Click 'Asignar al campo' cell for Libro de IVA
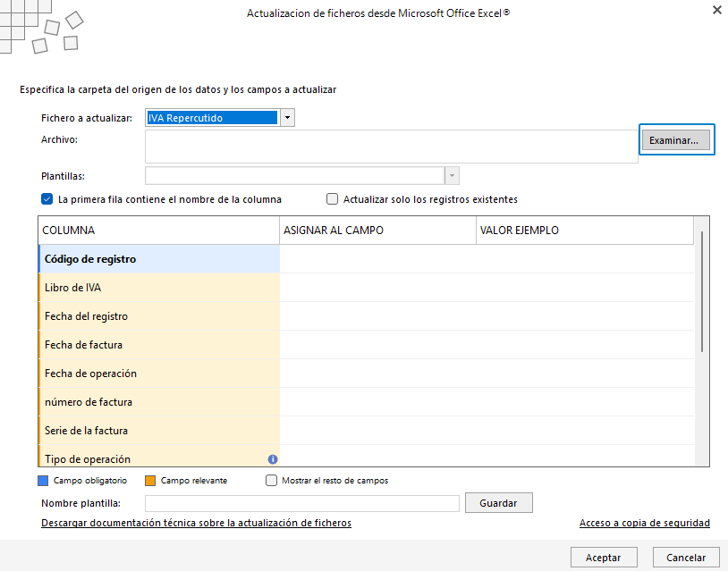The width and height of the screenshot is (728, 571). coord(378,288)
